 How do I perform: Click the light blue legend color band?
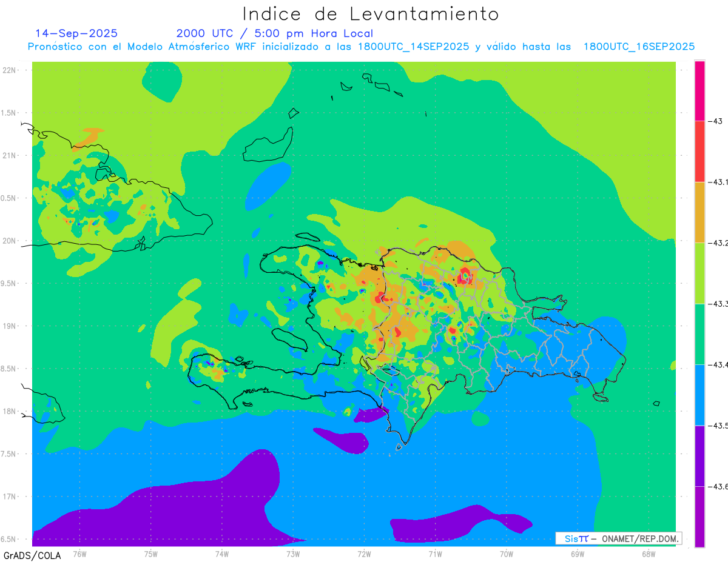coord(699,395)
